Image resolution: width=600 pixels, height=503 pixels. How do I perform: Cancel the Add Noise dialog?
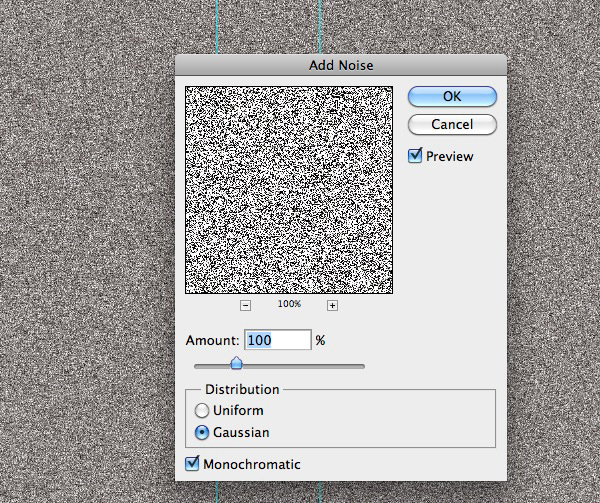tap(452, 124)
